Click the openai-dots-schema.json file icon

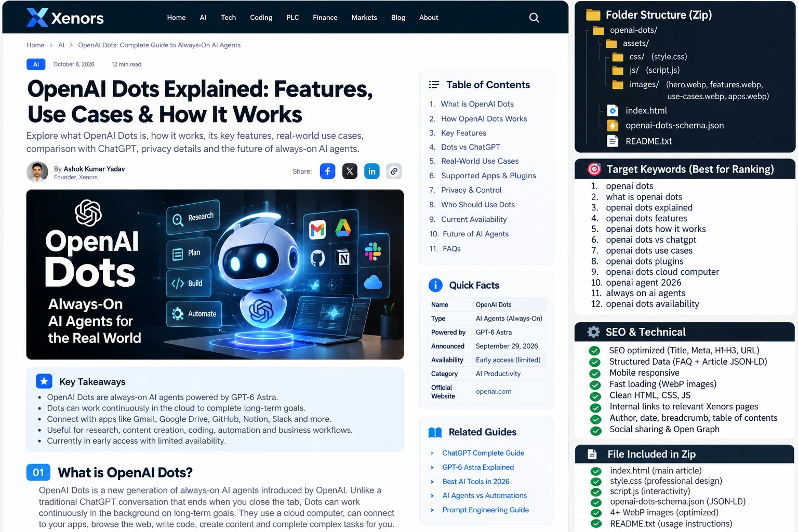[x=613, y=126]
